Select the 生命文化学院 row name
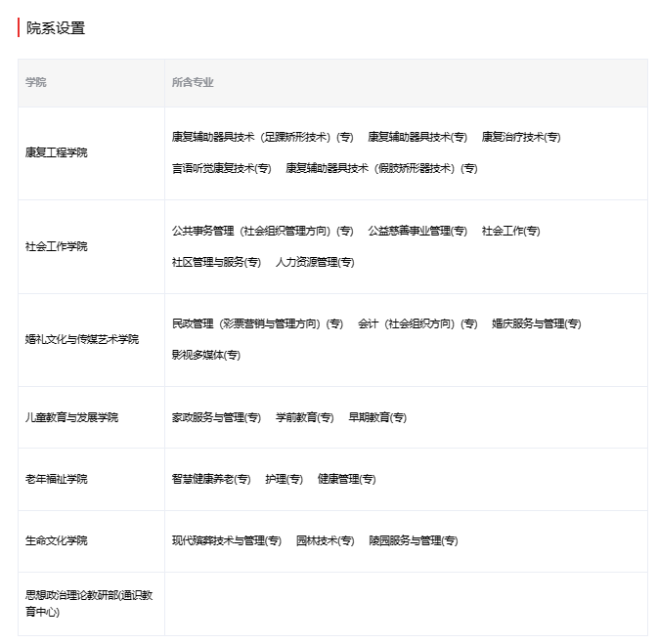The width and height of the screenshot is (658, 644). point(57,540)
